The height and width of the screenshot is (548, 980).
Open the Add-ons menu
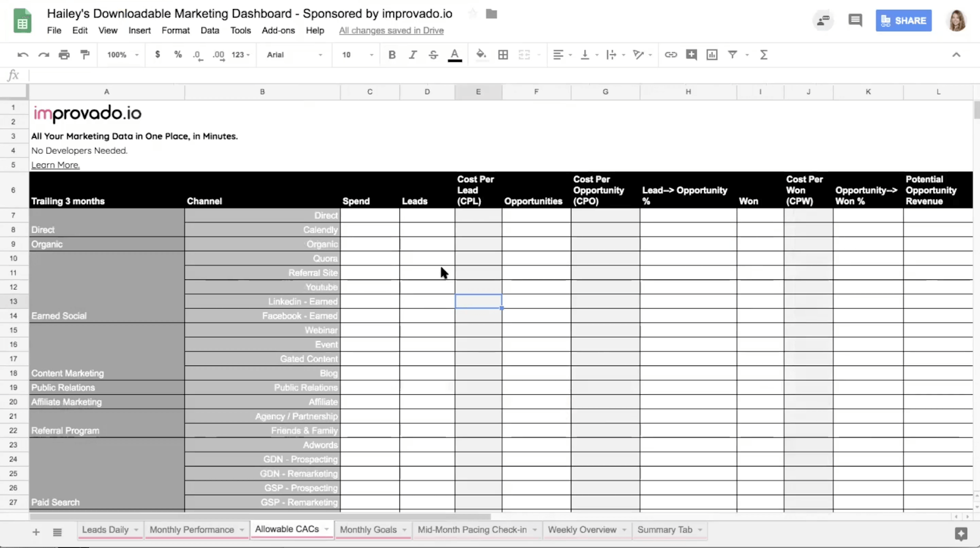pyautogui.click(x=278, y=30)
